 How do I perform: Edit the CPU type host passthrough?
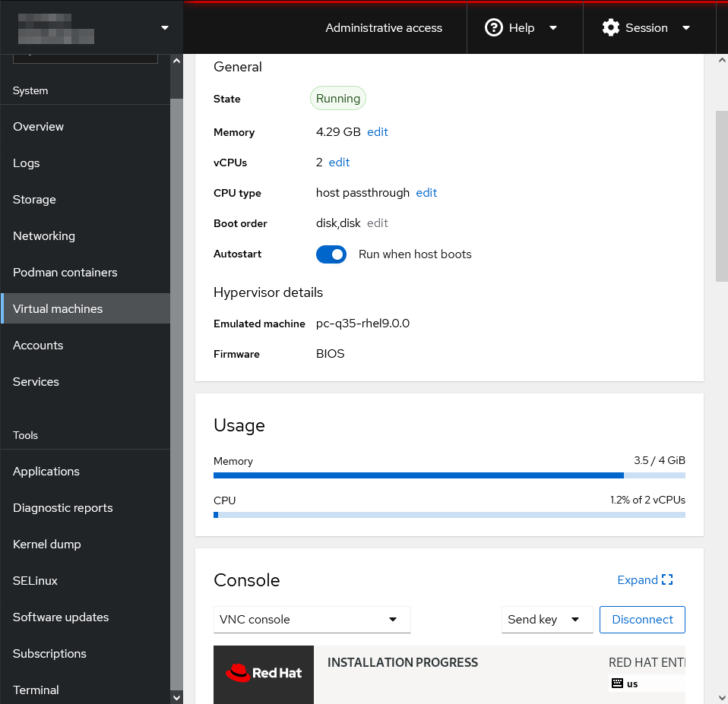[426, 193]
